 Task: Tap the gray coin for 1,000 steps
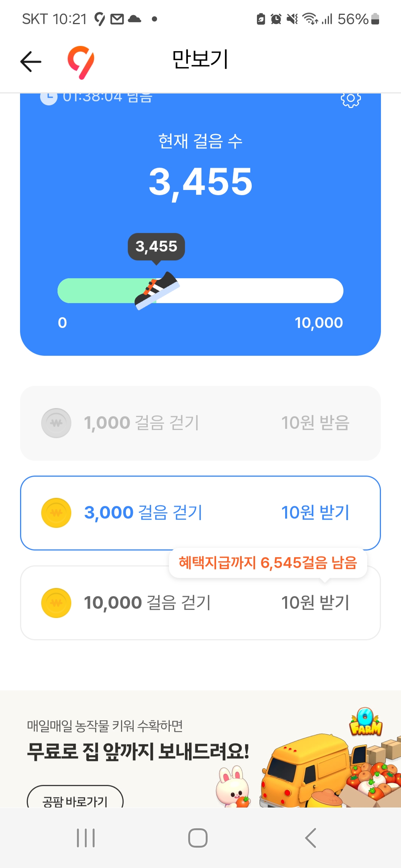[56, 423]
